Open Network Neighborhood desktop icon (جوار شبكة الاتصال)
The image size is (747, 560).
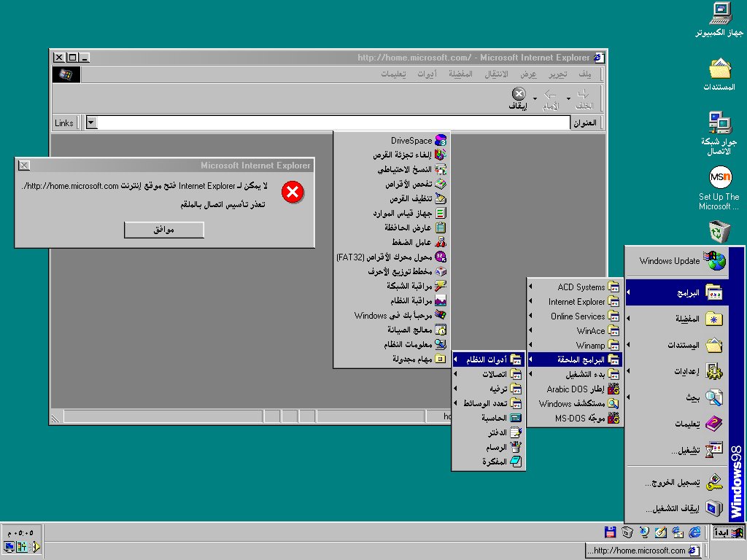719,133
